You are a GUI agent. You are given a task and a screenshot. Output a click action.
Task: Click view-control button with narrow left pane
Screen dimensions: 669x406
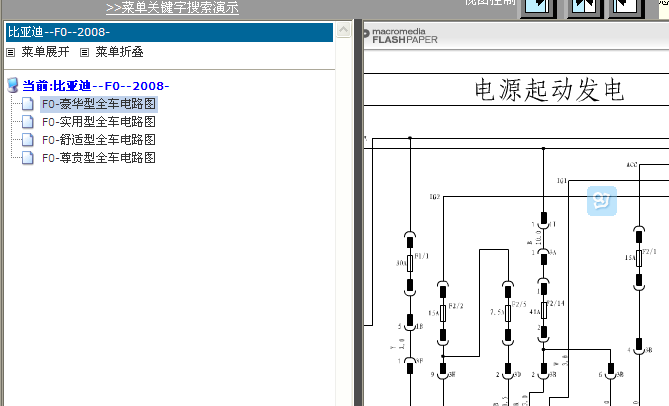click(626, 8)
